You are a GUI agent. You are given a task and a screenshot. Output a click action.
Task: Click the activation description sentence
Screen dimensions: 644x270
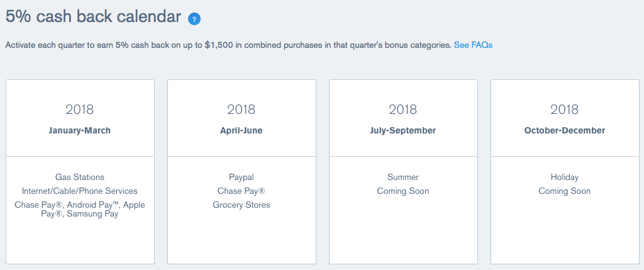[228, 45]
